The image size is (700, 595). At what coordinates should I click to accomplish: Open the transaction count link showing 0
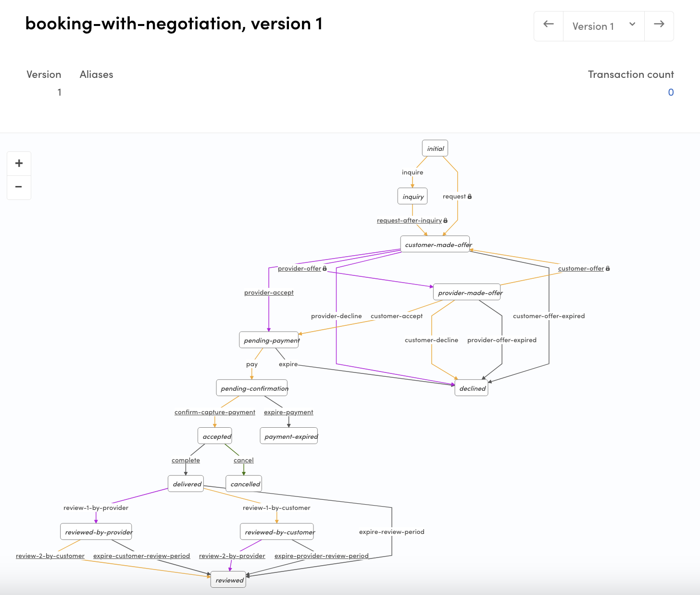pyautogui.click(x=671, y=92)
